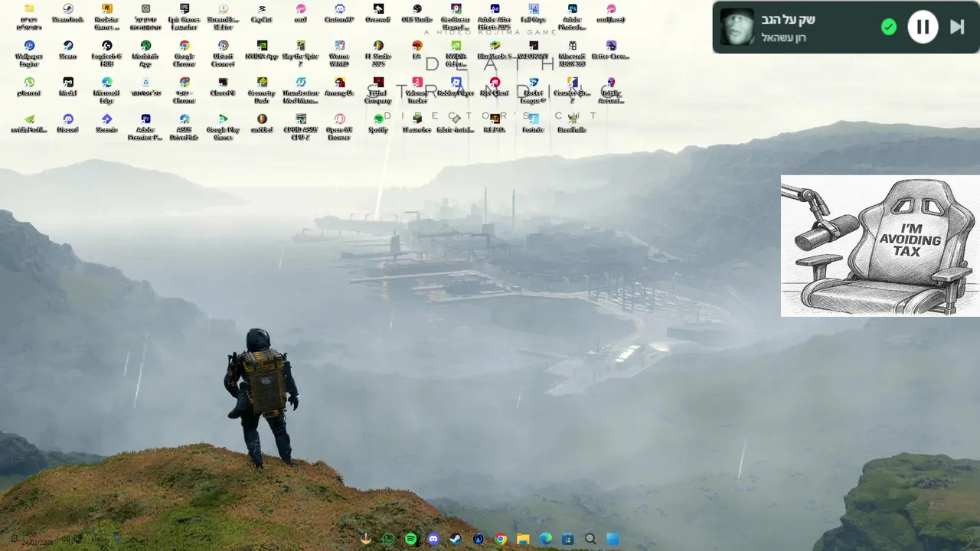The image size is (980, 551).
Task: Select the yellow folder on the desktop
Action: [x=29, y=15]
